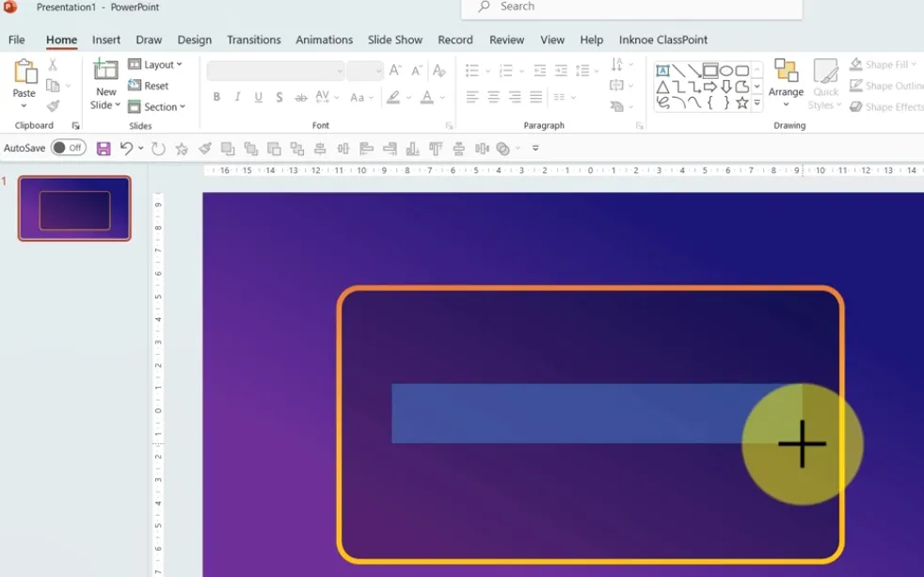Select the oval shape in shapes gallery
The height and width of the screenshot is (577, 924).
[726, 71]
